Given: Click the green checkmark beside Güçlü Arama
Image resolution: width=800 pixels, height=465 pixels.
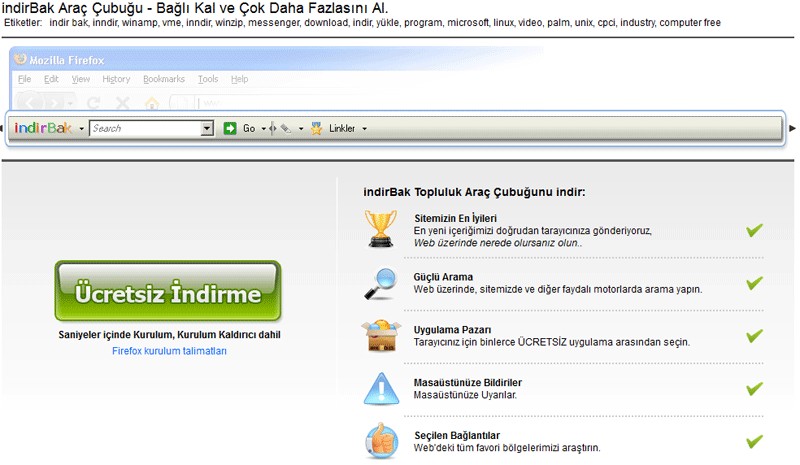Looking at the screenshot, I should point(755,283).
